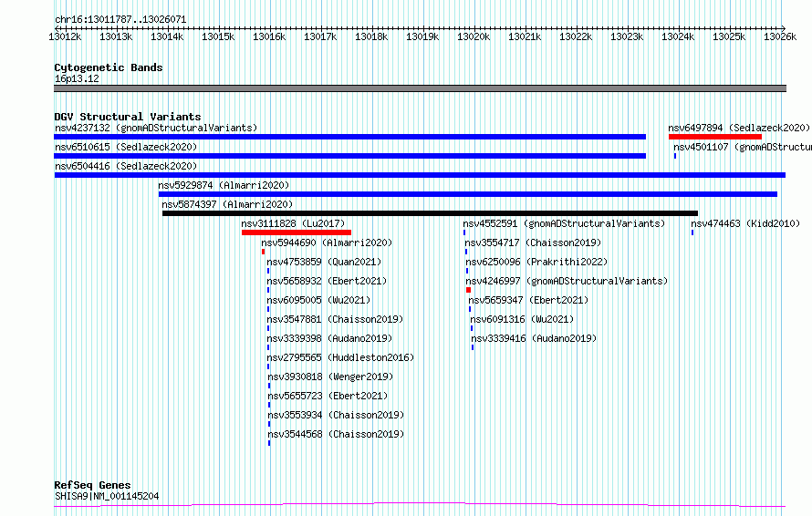Click the 13012k ruler tick label
This screenshot has width=812, height=516.
tap(65, 36)
